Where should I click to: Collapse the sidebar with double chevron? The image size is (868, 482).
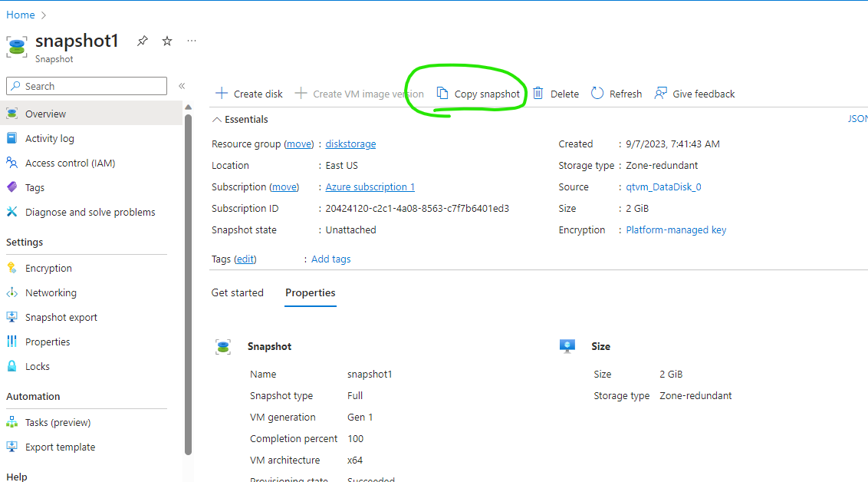click(182, 86)
